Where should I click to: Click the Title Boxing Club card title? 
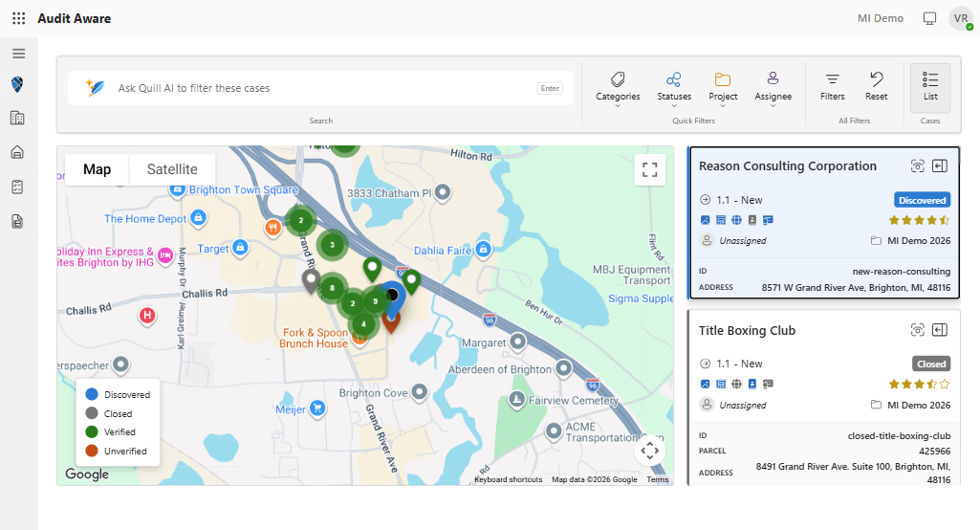747,330
